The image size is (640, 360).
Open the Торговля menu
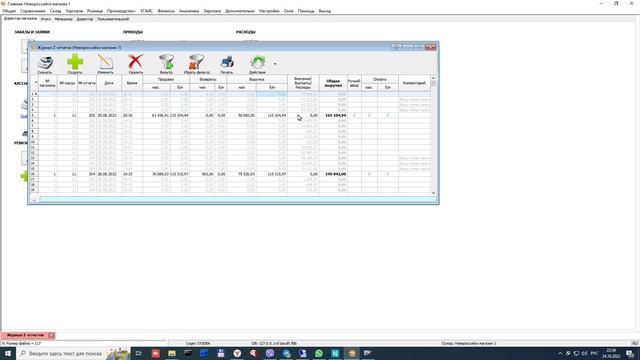(x=74, y=11)
